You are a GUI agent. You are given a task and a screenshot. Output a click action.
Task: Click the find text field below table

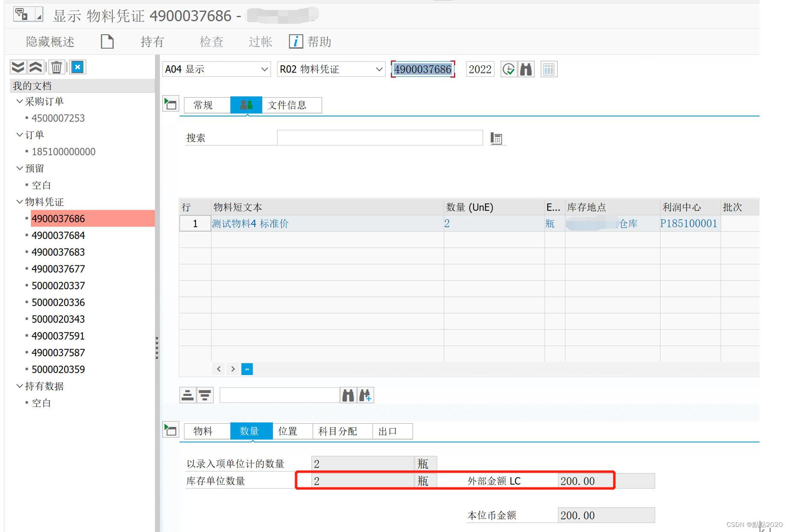coord(279,395)
